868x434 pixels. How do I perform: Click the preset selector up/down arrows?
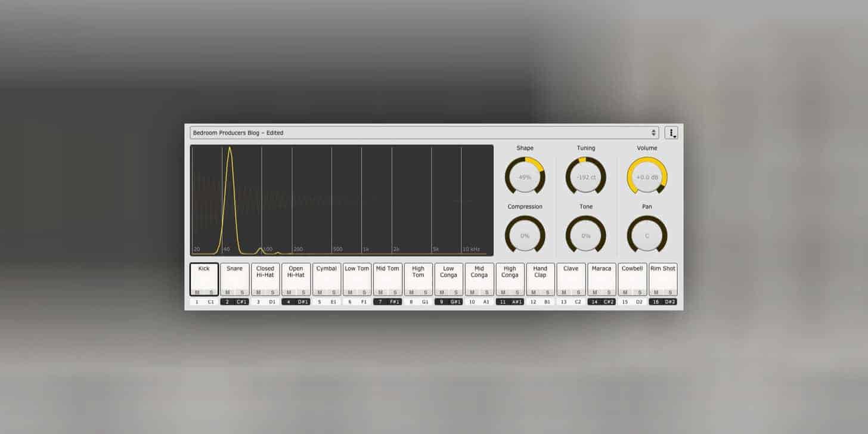(653, 133)
